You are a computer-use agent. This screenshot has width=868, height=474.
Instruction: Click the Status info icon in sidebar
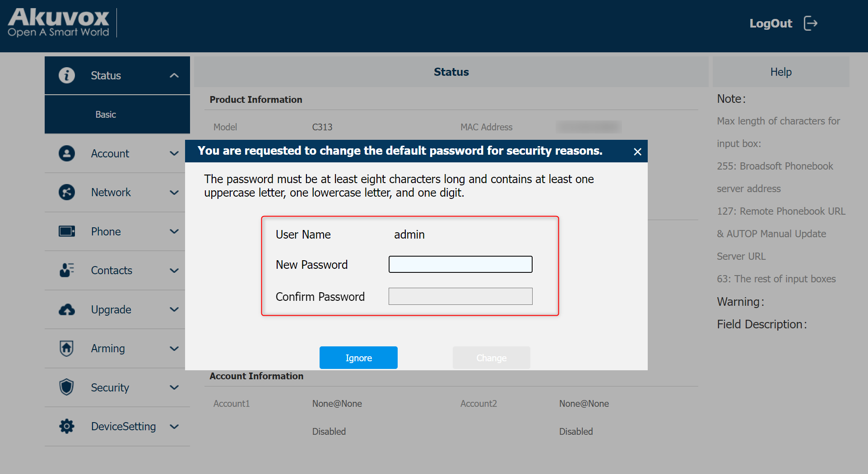(67, 75)
